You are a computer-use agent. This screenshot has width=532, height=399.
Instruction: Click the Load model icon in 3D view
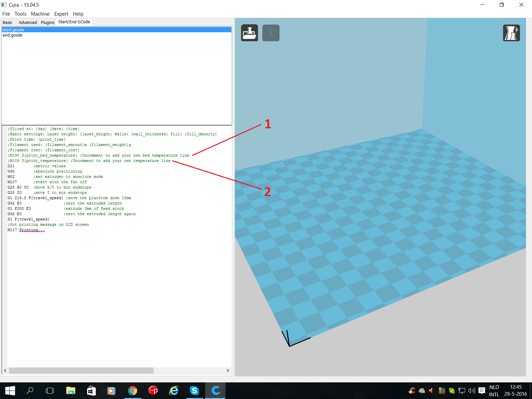(249, 33)
